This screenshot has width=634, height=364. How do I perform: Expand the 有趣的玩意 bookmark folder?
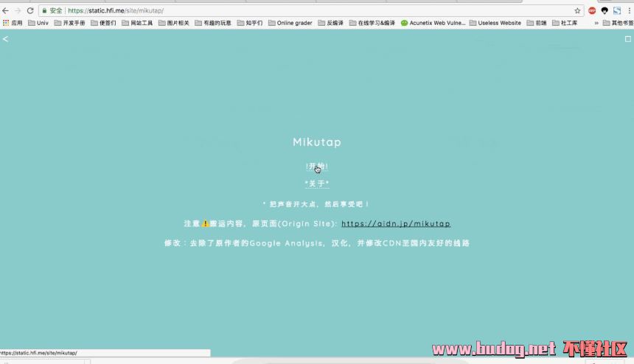coord(213,23)
